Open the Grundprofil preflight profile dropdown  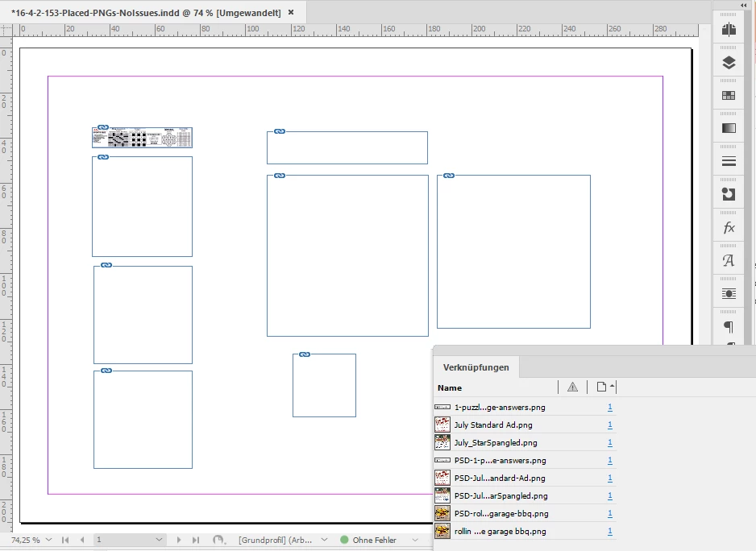click(325, 540)
